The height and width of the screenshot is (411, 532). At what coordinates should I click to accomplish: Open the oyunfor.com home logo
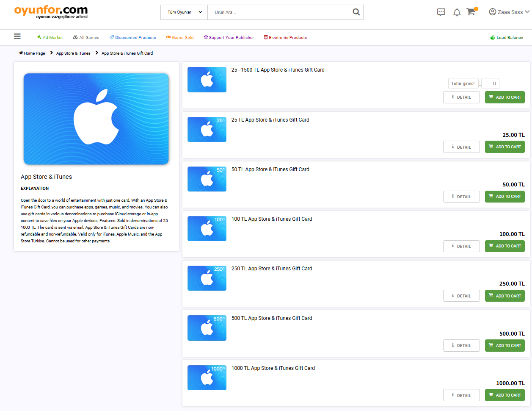click(x=51, y=12)
